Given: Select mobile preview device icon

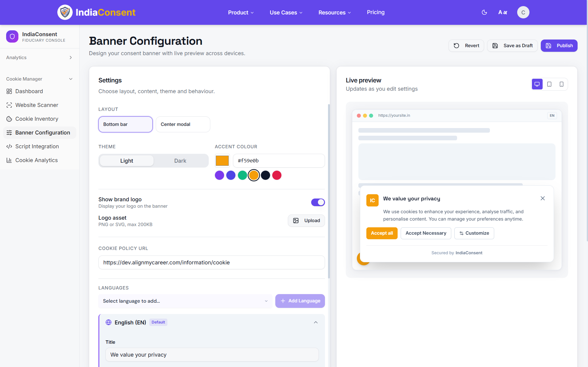Looking at the screenshot, I should pos(561,84).
